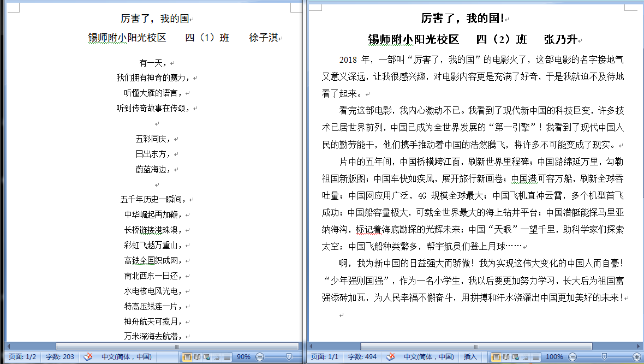Select Print Layout view in right document
Screen dimensions: 644x364
click(496, 356)
